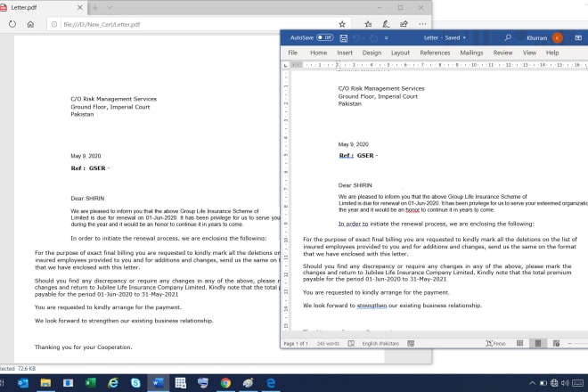The width and height of the screenshot is (588, 392).
Task: Click 'Thanking you for your Cooperation.' in PDF
Action: [83, 347]
